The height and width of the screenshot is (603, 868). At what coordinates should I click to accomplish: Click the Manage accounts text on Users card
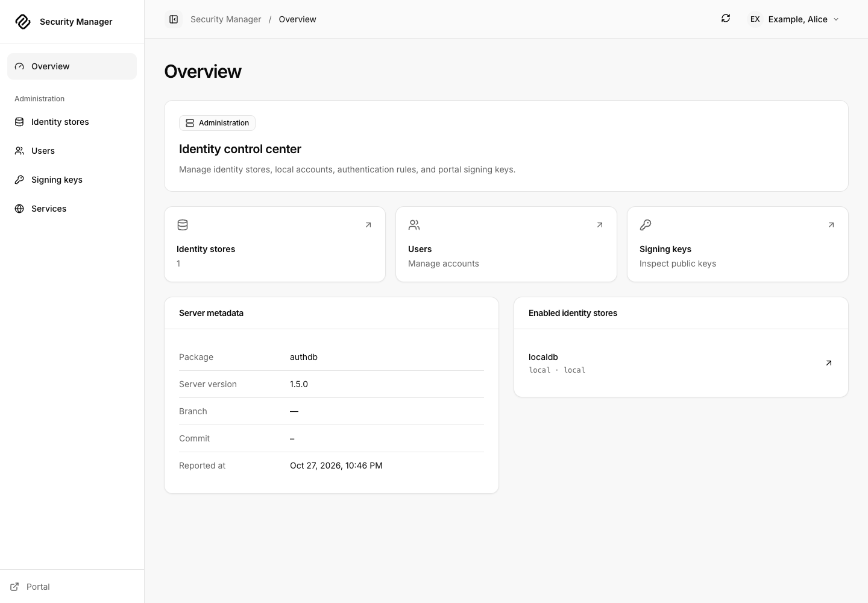coord(444,264)
